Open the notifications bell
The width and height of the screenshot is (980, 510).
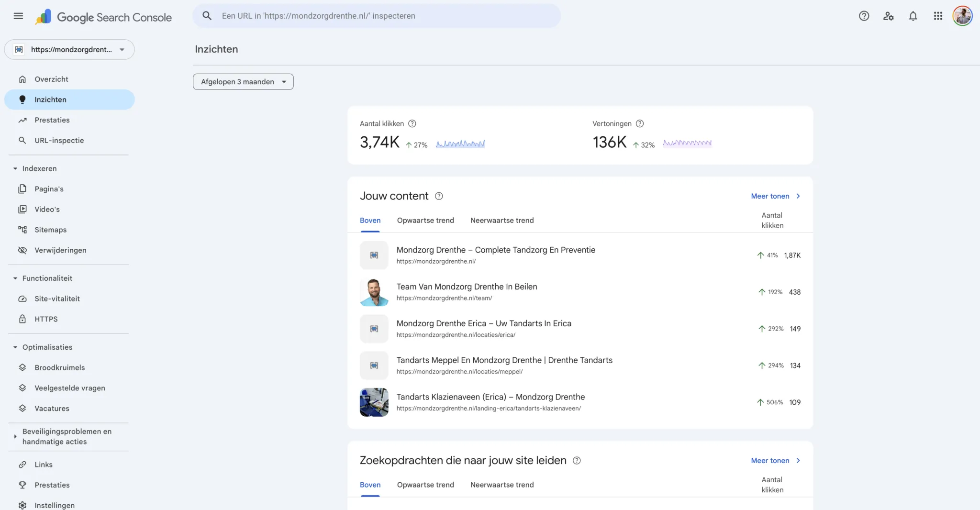pos(913,16)
